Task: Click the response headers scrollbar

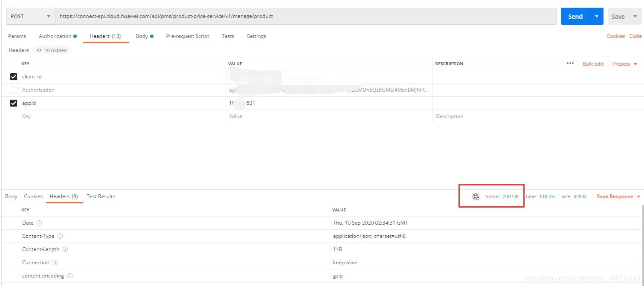Action: pos(642,245)
